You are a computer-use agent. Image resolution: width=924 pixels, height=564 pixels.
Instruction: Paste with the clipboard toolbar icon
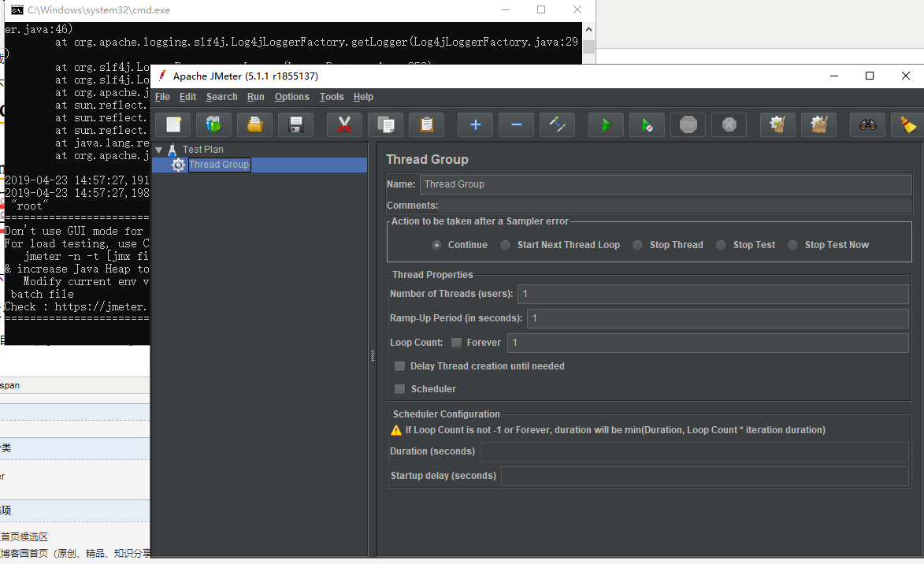[427, 125]
